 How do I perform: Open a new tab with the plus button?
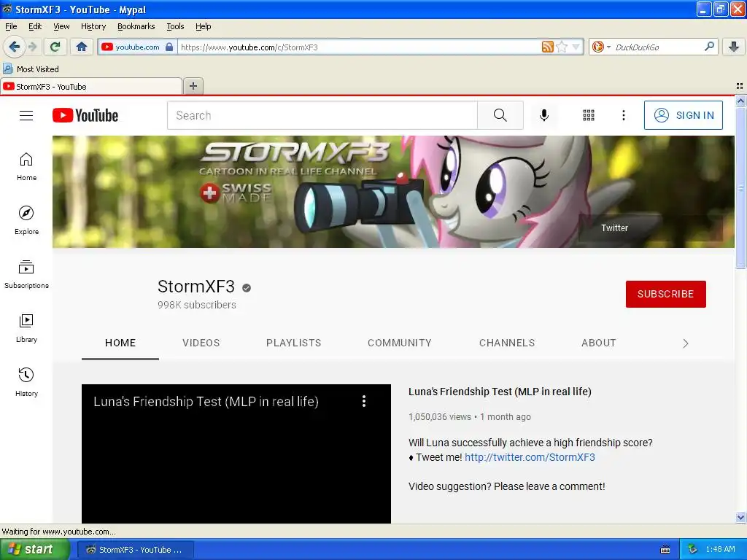[x=193, y=86]
